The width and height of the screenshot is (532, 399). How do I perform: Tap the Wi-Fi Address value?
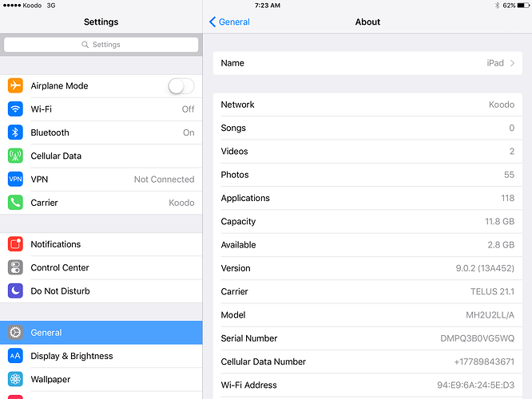pos(475,385)
